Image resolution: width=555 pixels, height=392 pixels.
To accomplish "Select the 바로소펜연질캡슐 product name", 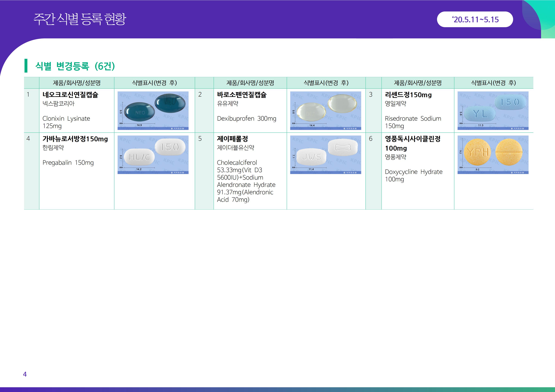I will click(241, 95).
